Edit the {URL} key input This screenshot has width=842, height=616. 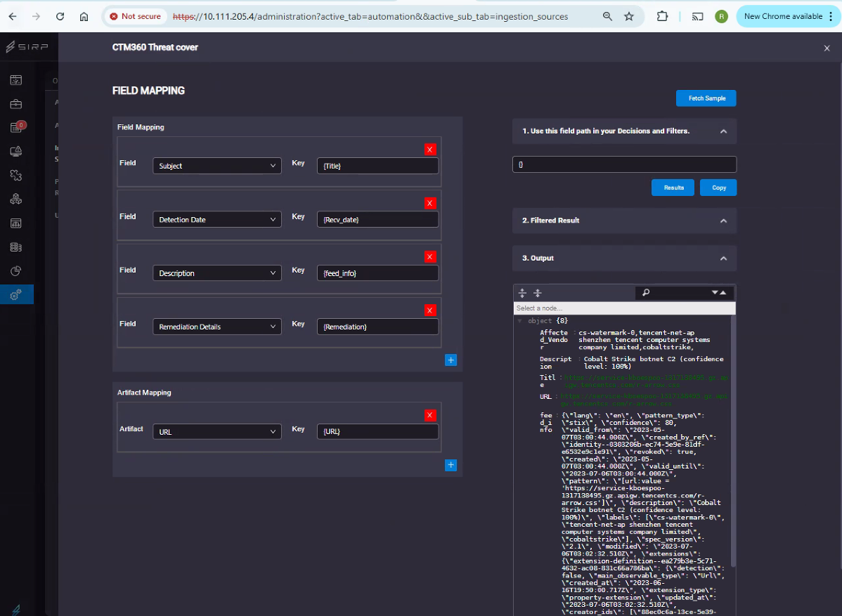tap(377, 431)
